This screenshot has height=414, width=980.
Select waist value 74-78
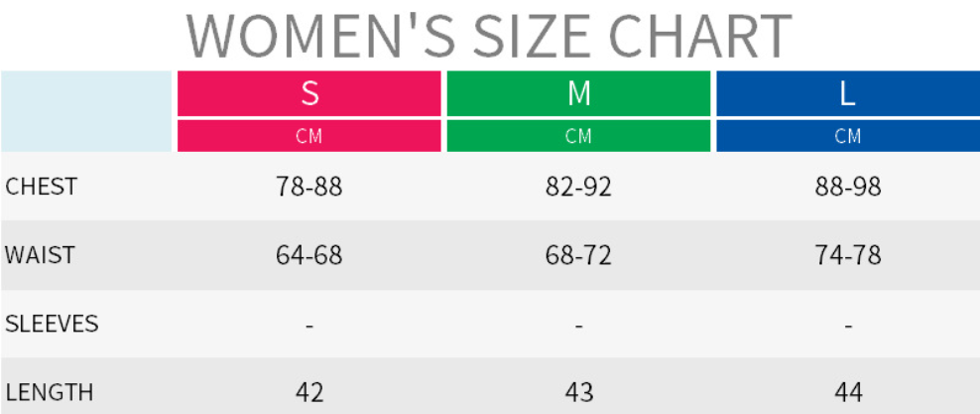pos(847,255)
